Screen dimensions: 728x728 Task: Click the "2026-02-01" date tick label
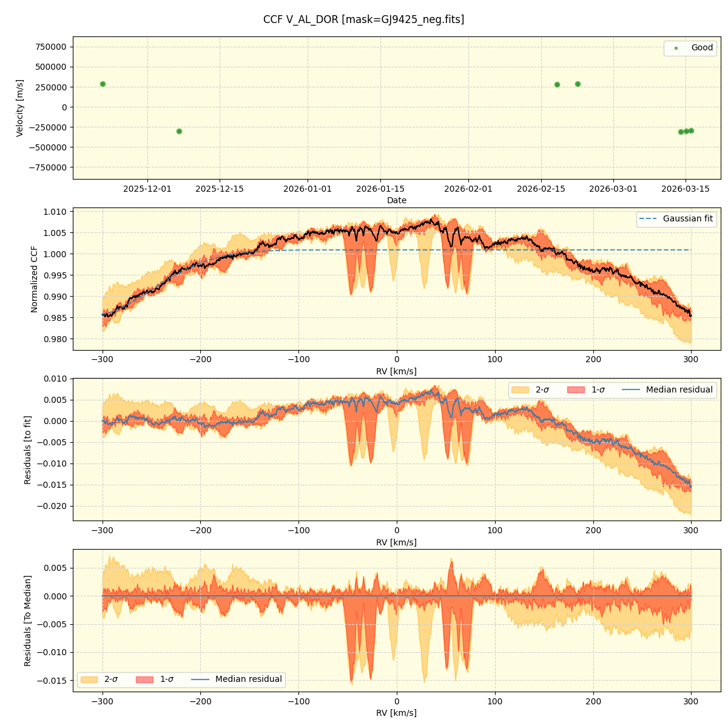(x=468, y=189)
